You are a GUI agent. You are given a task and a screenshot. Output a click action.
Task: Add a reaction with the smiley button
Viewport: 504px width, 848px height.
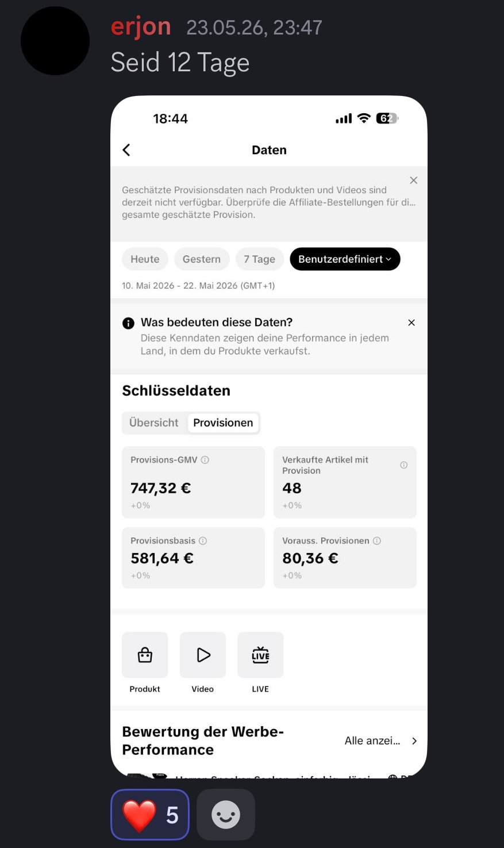(226, 815)
